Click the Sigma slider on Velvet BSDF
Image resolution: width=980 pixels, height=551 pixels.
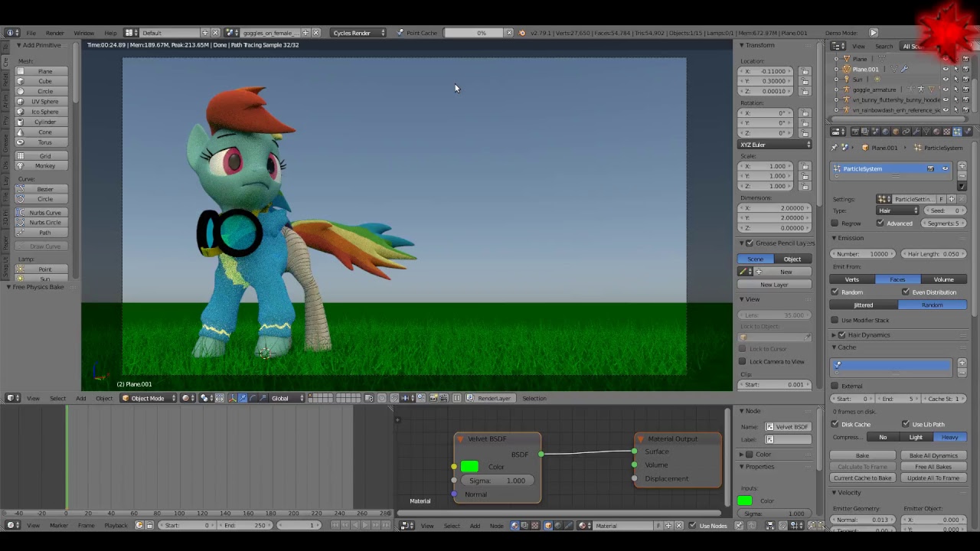pos(498,481)
